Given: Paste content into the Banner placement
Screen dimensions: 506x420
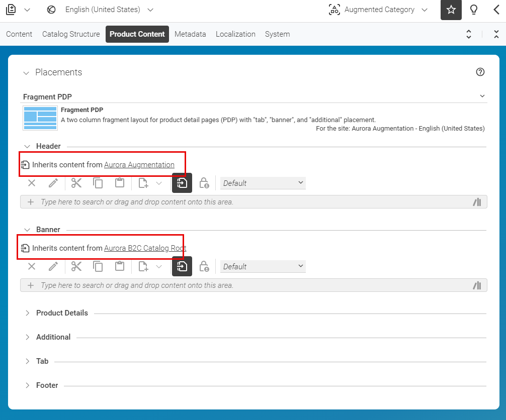Looking at the screenshot, I should pos(119,266).
